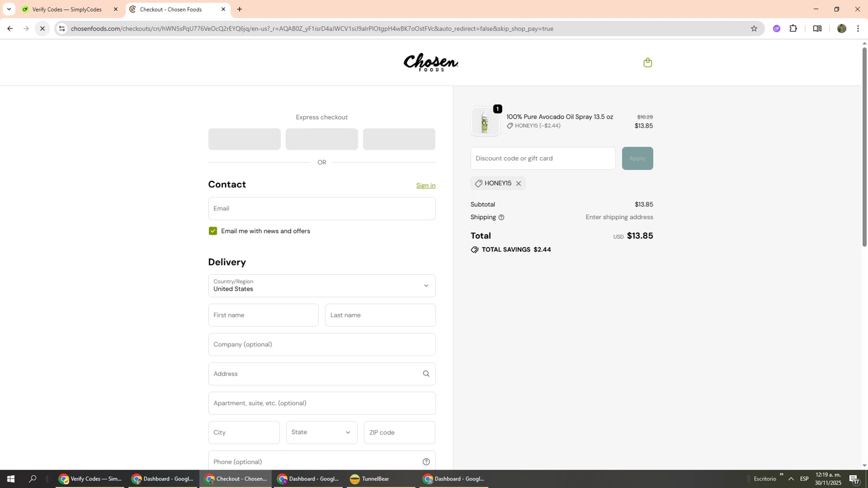Focus the Company (optional) field
This screenshot has height=488, width=868.
322,345
